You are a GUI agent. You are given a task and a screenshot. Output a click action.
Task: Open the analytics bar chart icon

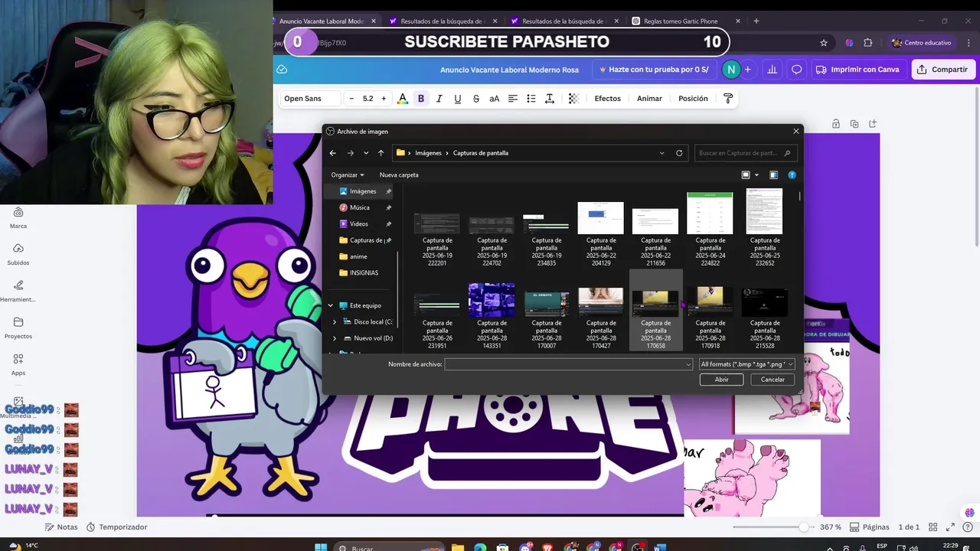pos(772,70)
